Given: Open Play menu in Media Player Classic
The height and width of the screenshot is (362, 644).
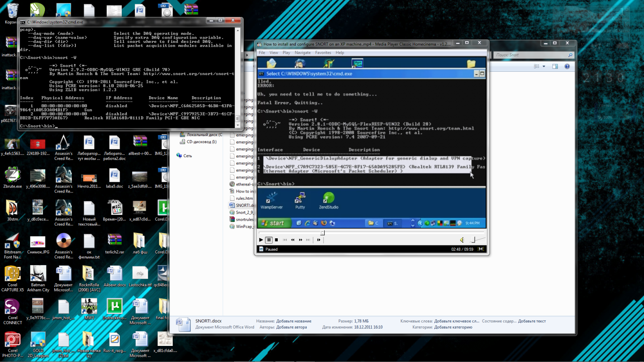Looking at the screenshot, I should pyautogui.click(x=286, y=53).
